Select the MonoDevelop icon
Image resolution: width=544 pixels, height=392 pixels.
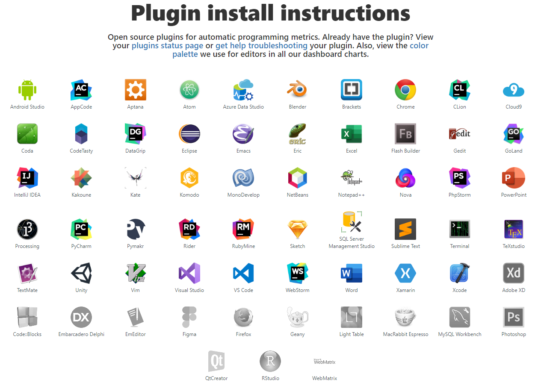(243, 178)
